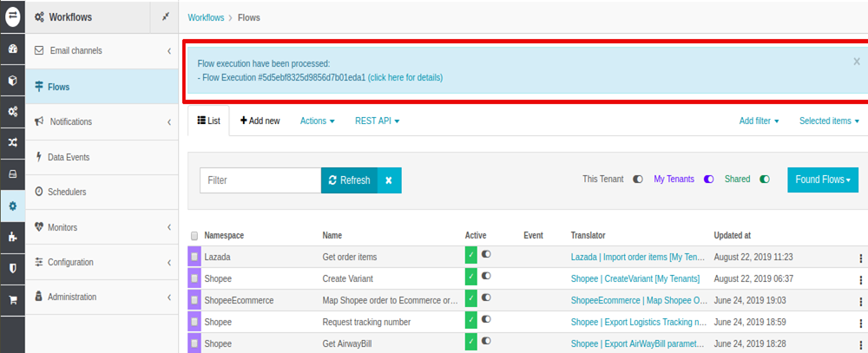Open the storage drive icon in the left rail

12,174
